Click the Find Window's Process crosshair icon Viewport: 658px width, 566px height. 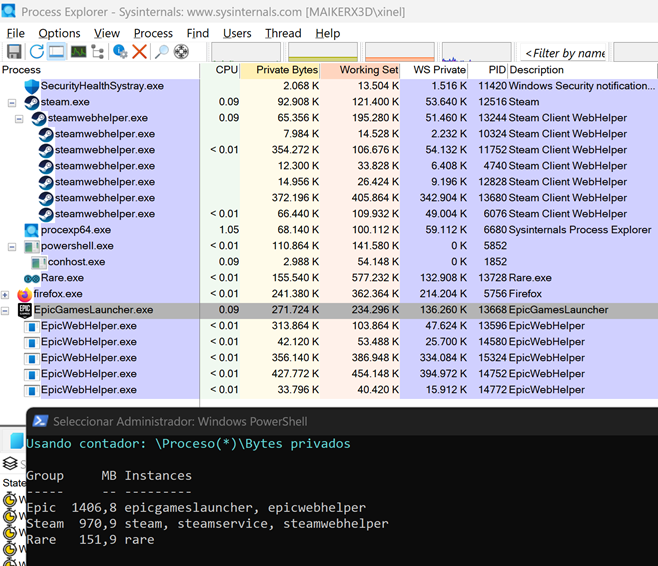coord(181,52)
